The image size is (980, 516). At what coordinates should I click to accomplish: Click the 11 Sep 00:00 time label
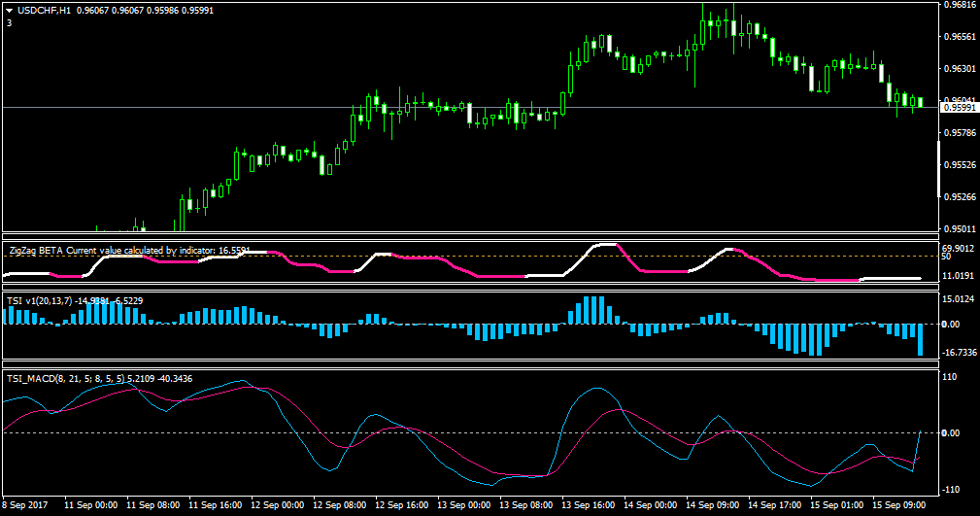tap(90, 504)
